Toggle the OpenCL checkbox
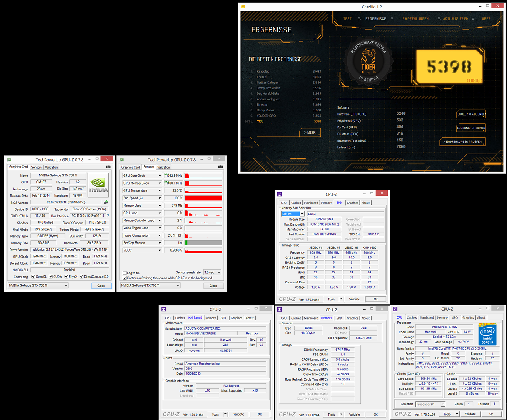The width and height of the screenshot is (507, 420). click(x=33, y=276)
